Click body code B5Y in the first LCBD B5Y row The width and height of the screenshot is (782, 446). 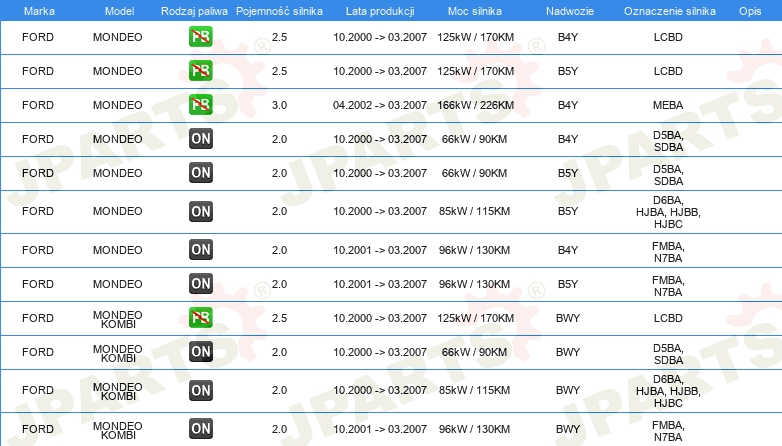pos(568,71)
